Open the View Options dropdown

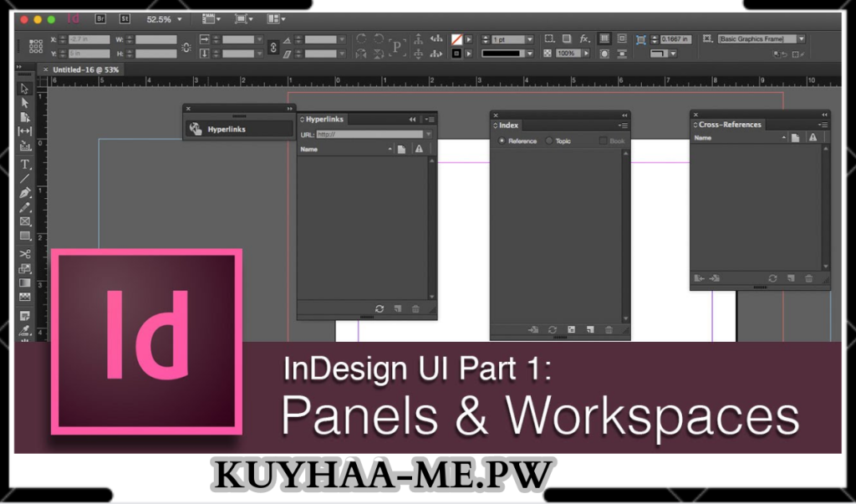[211, 18]
